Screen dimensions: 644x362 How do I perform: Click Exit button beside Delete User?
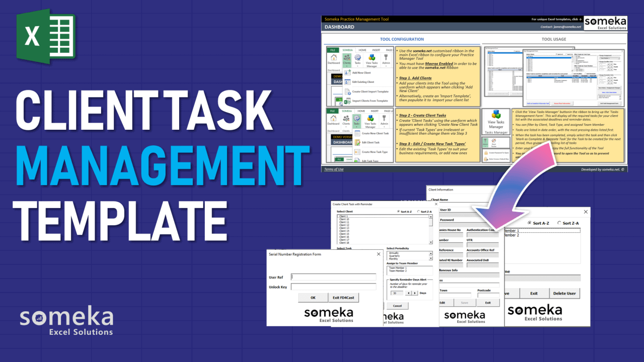click(x=534, y=293)
